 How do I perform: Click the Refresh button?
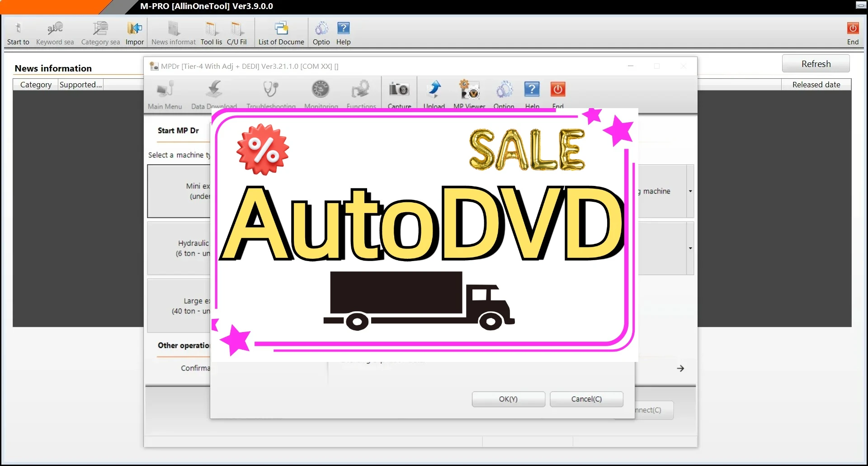tap(816, 64)
